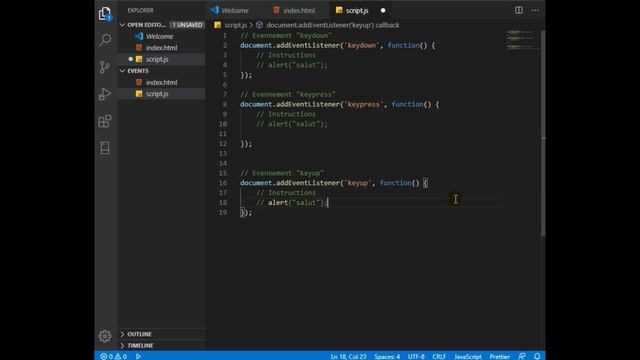Image resolution: width=640 pixels, height=360 pixels.
Task: Open the Explorer view in activity bar
Action: tap(105, 13)
